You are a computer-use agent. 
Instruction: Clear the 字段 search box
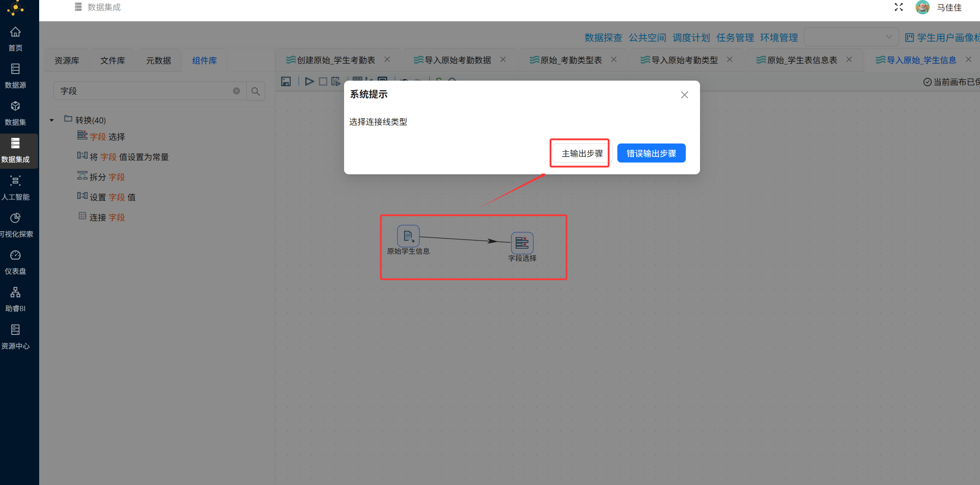click(x=236, y=91)
